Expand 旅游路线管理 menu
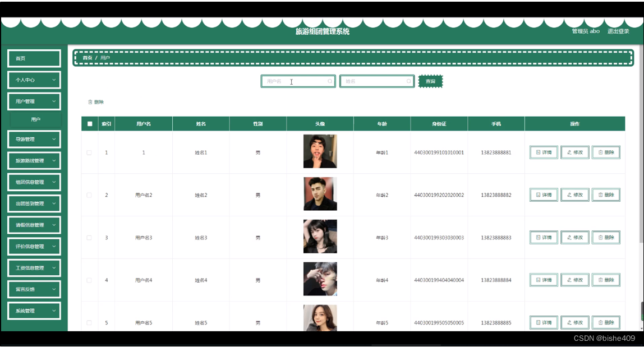Viewport: 644px width, 347px height. [x=34, y=160]
